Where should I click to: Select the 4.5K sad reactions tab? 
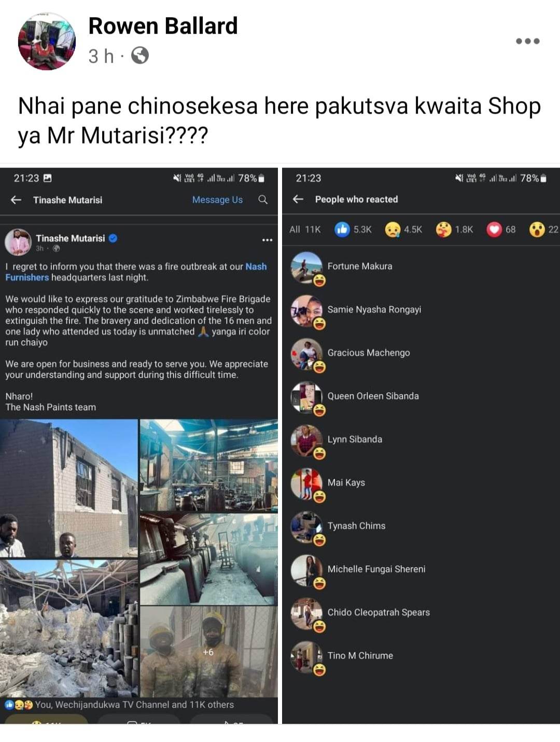[404, 229]
